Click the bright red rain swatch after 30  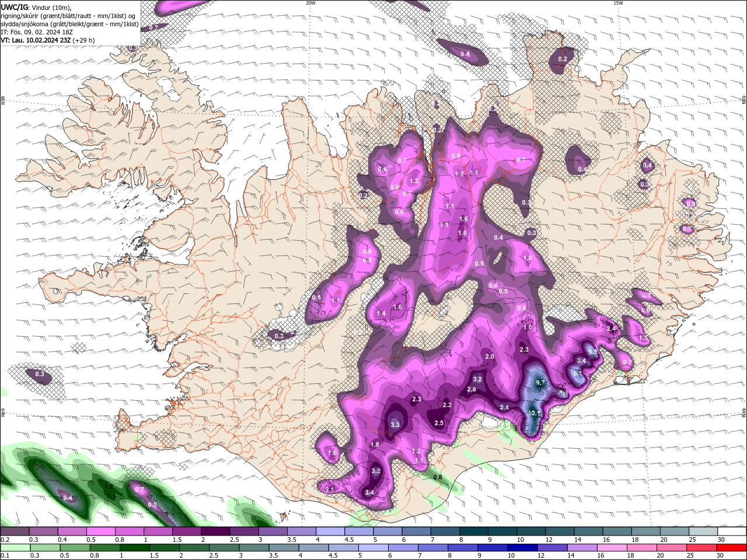coord(732,548)
